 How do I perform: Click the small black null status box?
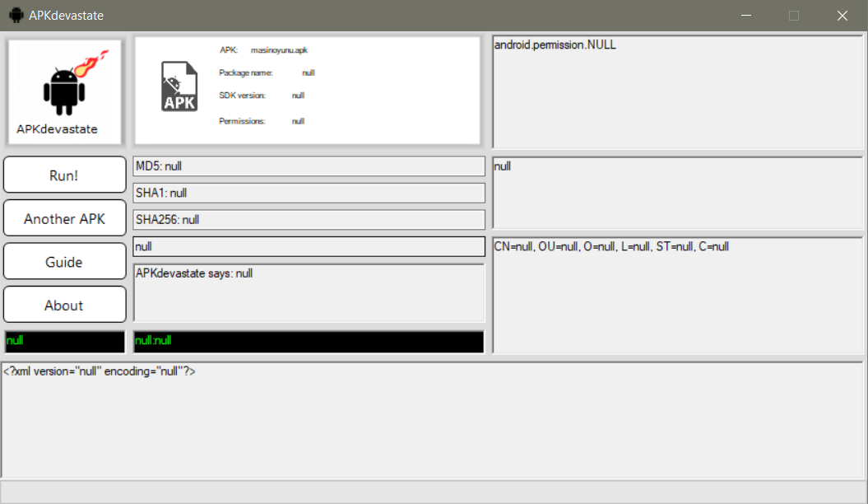[64, 341]
